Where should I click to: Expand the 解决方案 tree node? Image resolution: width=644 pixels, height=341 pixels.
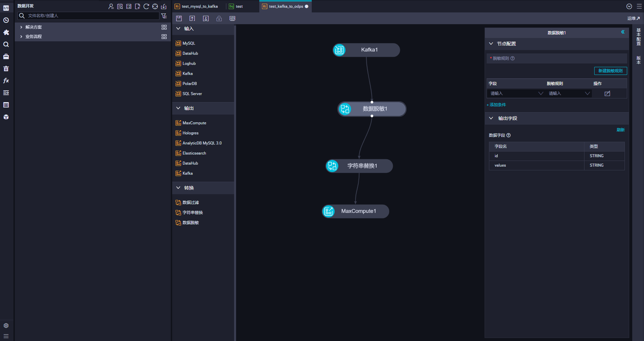[x=21, y=27]
